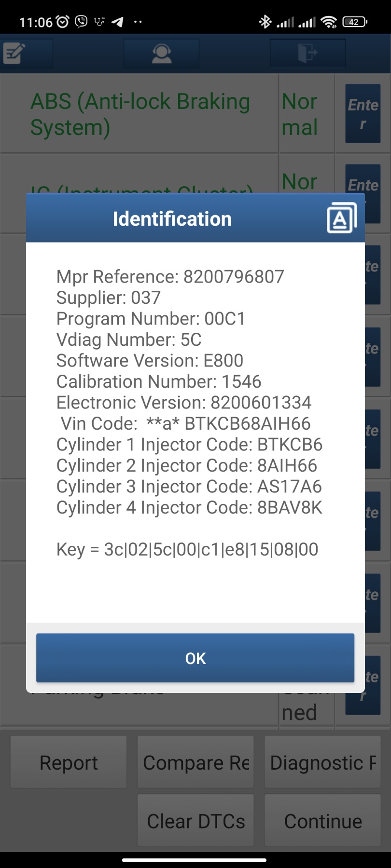The width and height of the screenshot is (391, 868).
Task: Tap the battery level indicator
Action: [x=354, y=22]
